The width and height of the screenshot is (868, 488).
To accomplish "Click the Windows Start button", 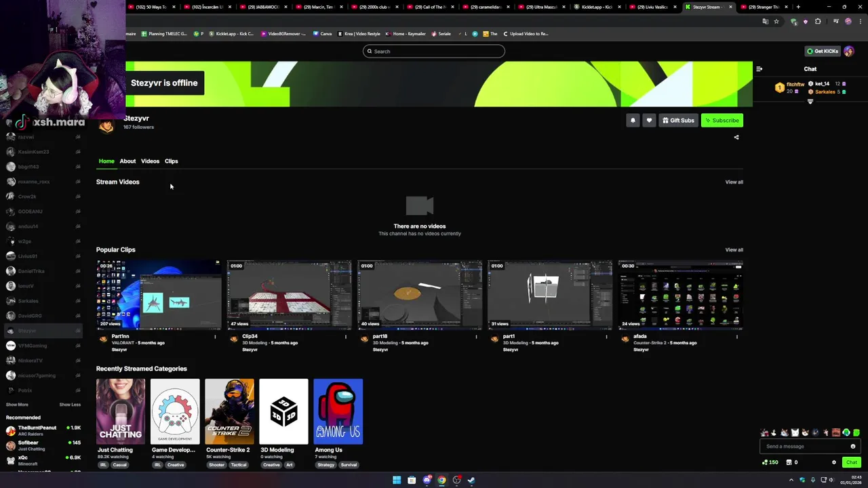I will 397,481.
